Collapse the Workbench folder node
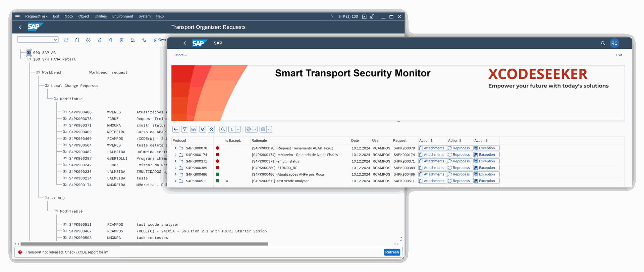The width and height of the screenshot is (644, 272). click(x=38, y=72)
